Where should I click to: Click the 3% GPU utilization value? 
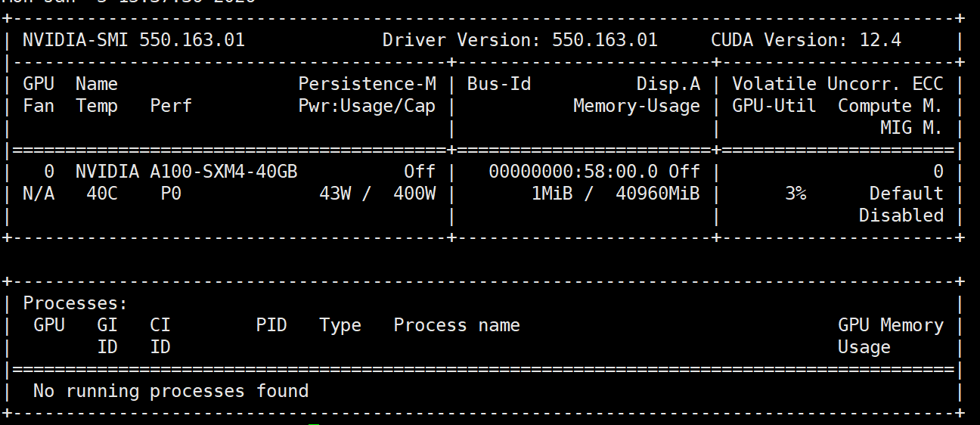pyautogui.click(x=795, y=194)
